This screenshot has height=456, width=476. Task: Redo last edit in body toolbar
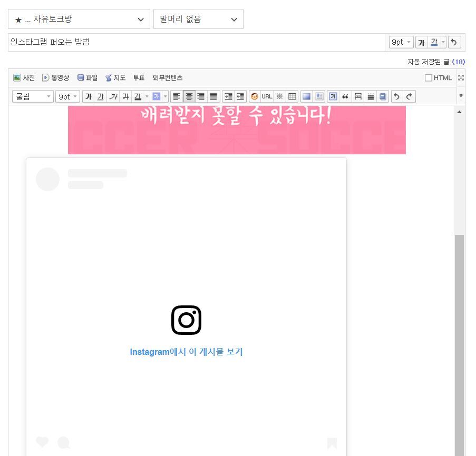tap(409, 97)
